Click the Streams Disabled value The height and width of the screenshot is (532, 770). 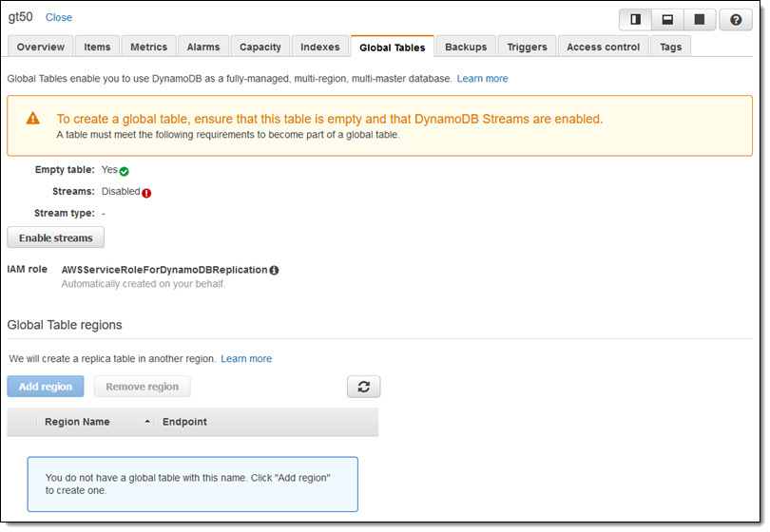point(121,191)
